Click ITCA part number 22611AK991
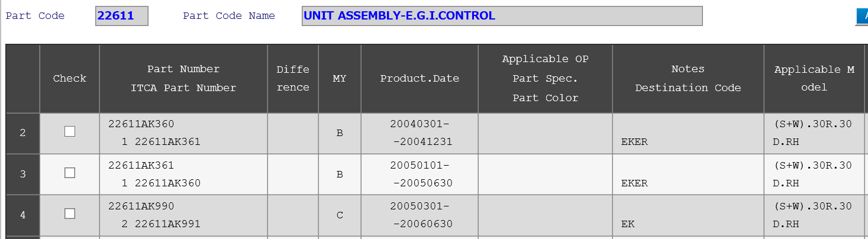 [167, 224]
